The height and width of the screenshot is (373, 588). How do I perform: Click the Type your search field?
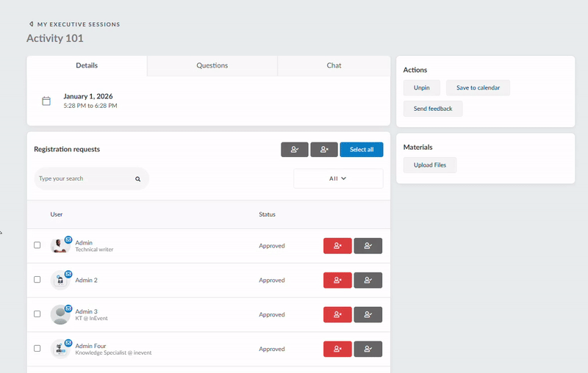tap(91, 178)
